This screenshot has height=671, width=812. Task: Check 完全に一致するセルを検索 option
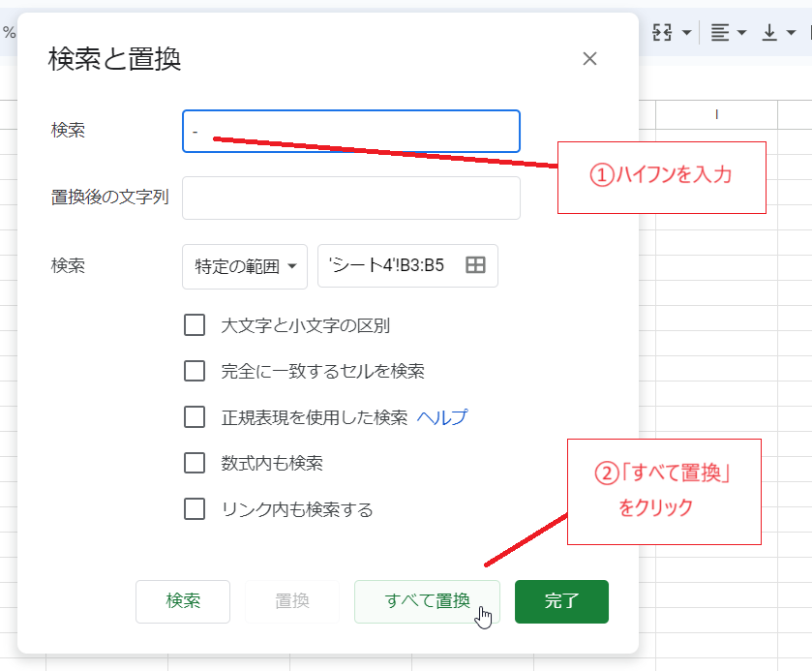point(195,371)
